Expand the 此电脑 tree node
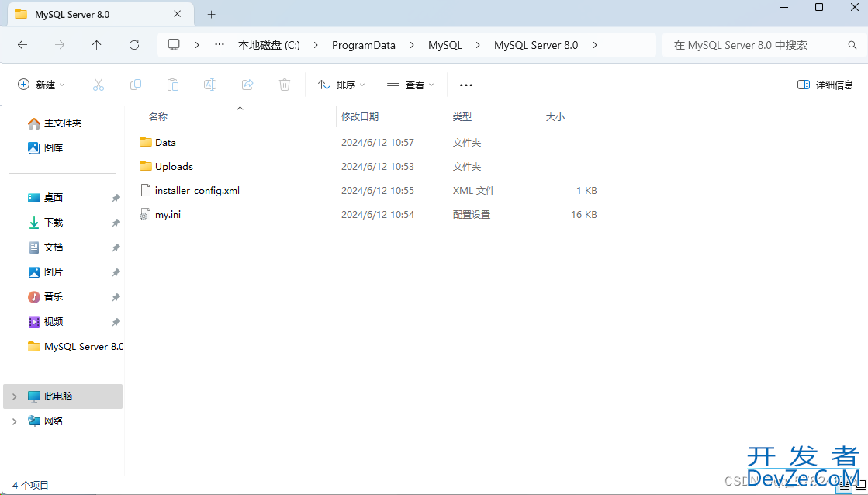The image size is (868, 495). coord(15,396)
